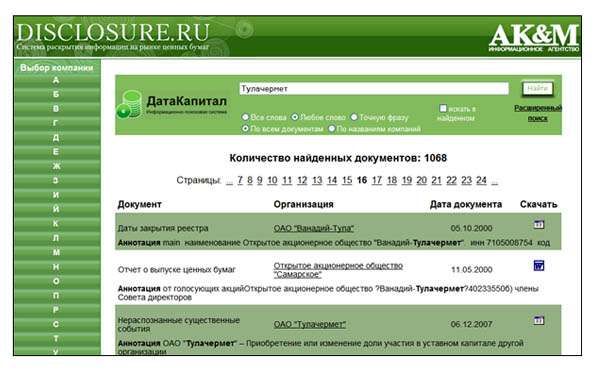
Task: Show later pages via ellipsis after 24
Action: 494,182
